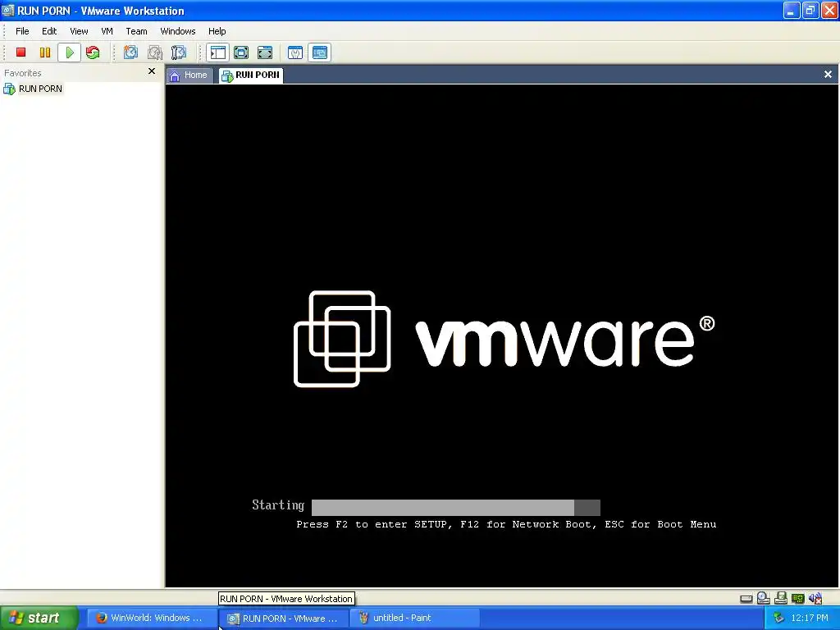This screenshot has width=840, height=630.
Task: Click the Starting progress bar in the VM
Action: click(456, 507)
